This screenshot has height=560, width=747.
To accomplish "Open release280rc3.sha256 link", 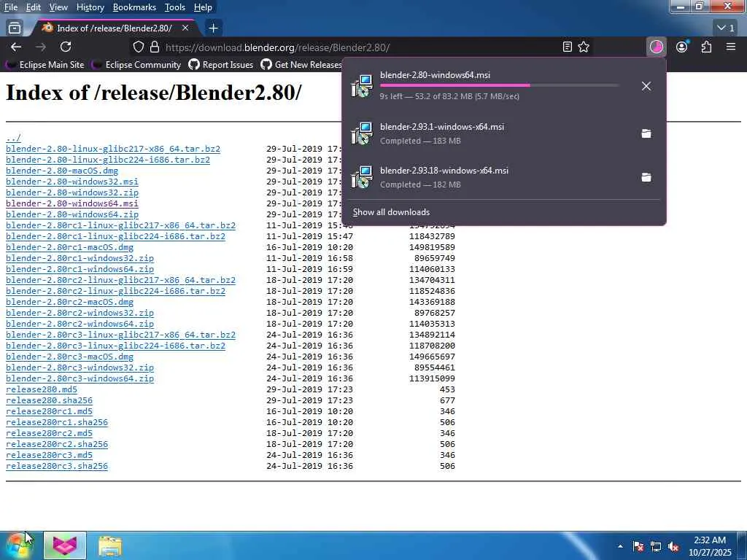I will pyautogui.click(x=57, y=466).
